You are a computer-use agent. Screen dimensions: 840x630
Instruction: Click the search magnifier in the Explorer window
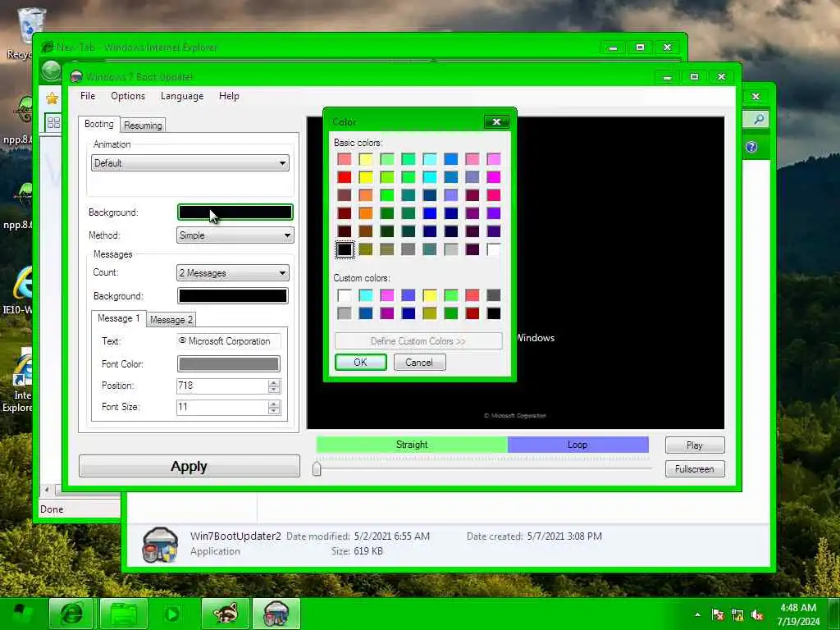(x=759, y=119)
